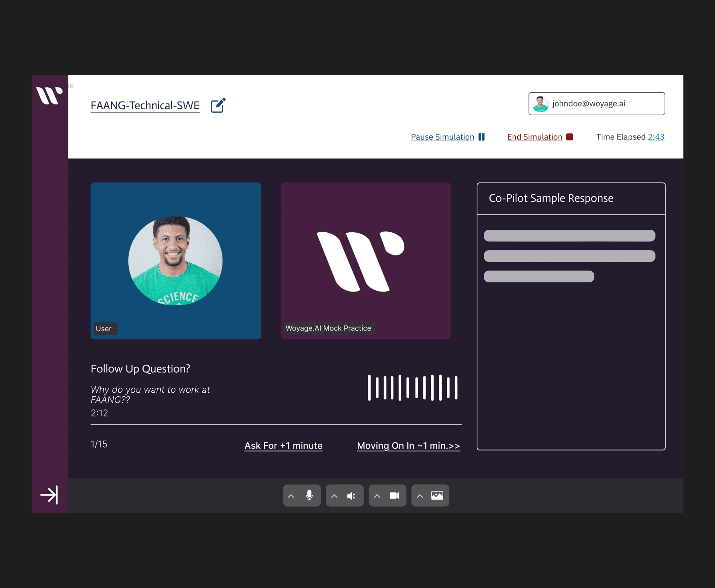
Task: Expand background image options chevron
Action: pos(420,496)
